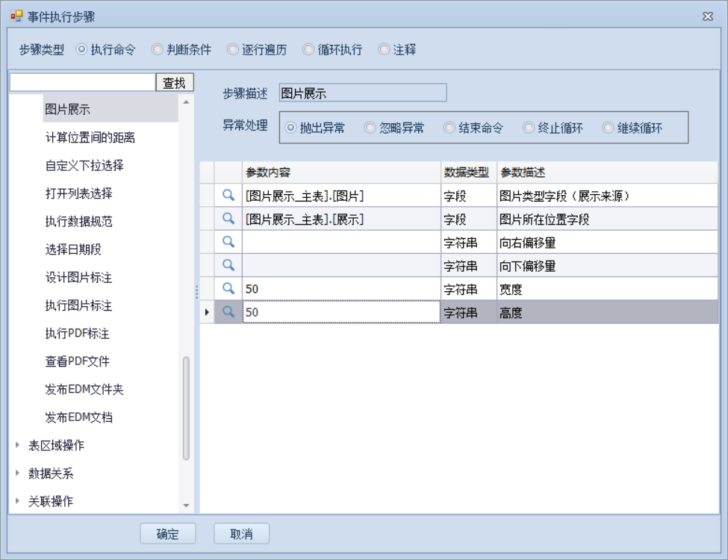Click magnifier icon in 图片所在位置字段 row
728x560 pixels.
[x=228, y=219]
